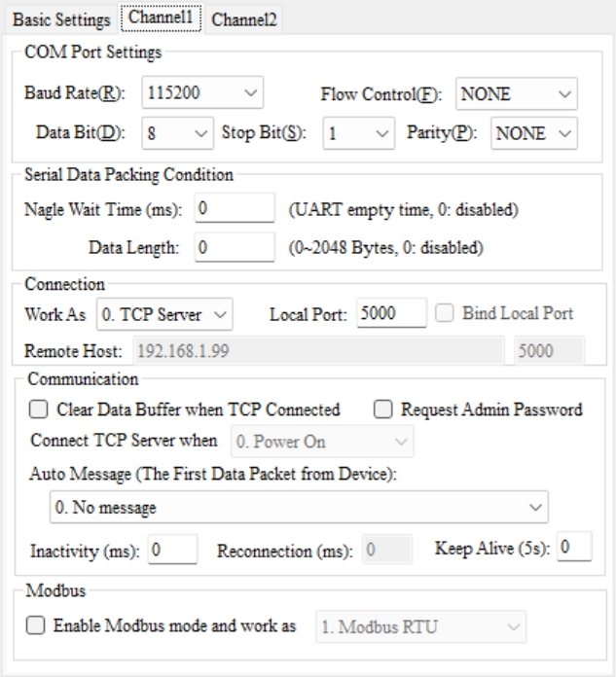Open the Channel2 tab
The height and width of the screenshot is (677, 616).
pyautogui.click(x=242, y=18)
